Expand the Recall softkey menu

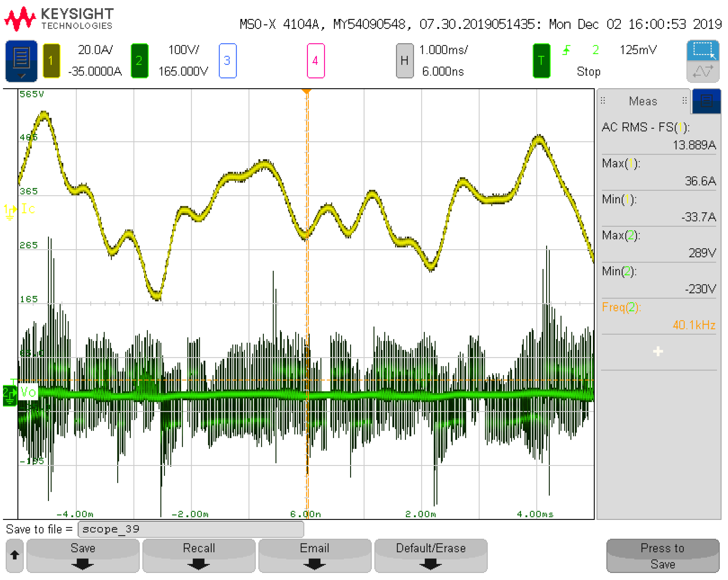[199, 555]
